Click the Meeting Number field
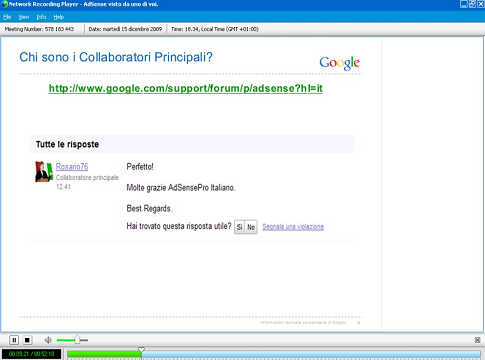 coord(39,29)
